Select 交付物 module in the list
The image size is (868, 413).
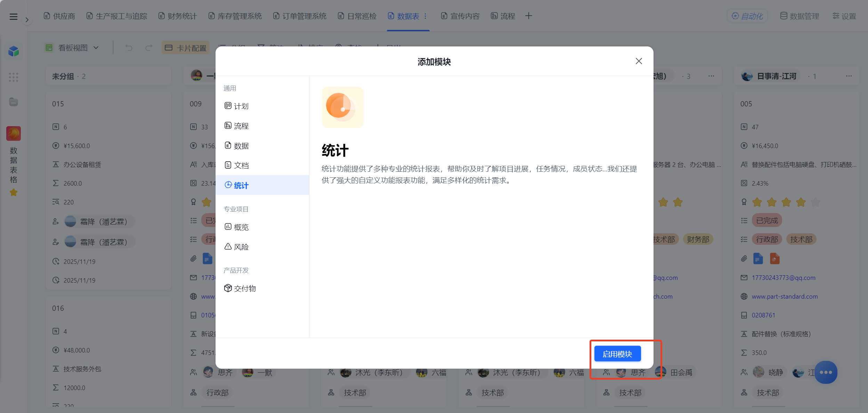click(262, 288)
